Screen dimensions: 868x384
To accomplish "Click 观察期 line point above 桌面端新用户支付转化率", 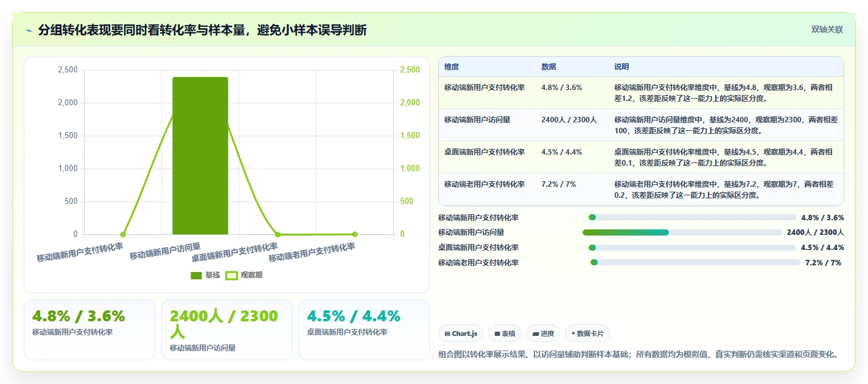I will coord(278,234).
